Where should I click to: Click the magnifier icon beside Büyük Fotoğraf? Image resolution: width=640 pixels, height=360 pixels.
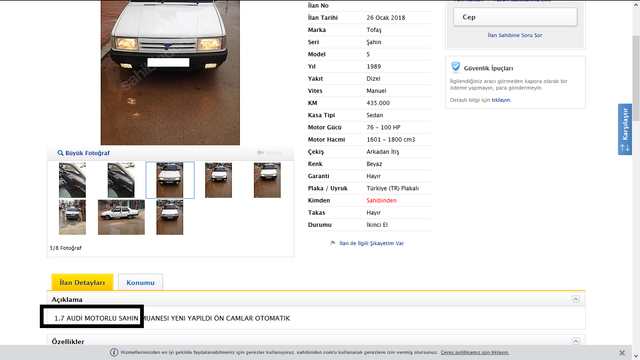tap(60, 153)
